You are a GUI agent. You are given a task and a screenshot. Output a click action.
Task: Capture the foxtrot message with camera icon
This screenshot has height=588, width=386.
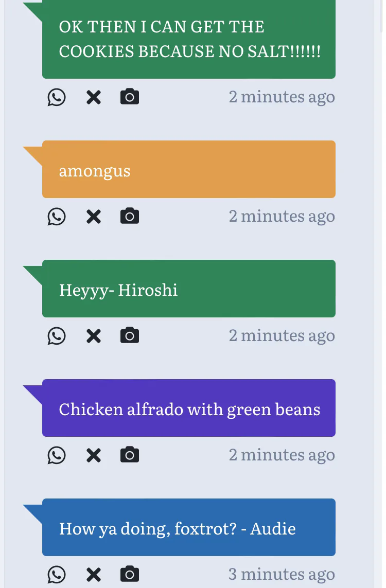(130, 574)
